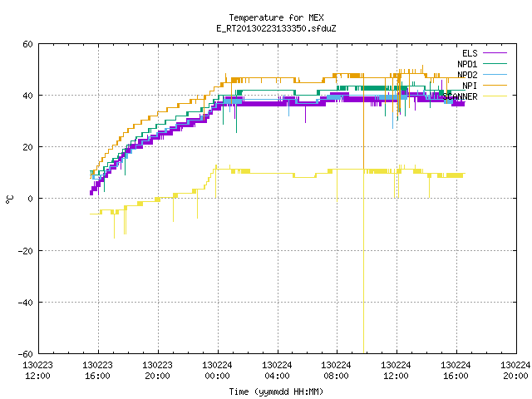Click the x-axis tick label 130223 20:00
The width and height of the screenshot is (532, 399).
[x=157, y=371]
